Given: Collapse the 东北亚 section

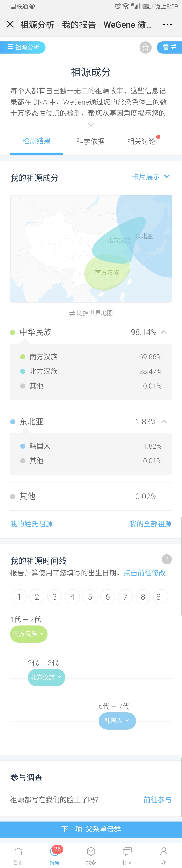Looking at the screenshot, I should pos(164,422).
